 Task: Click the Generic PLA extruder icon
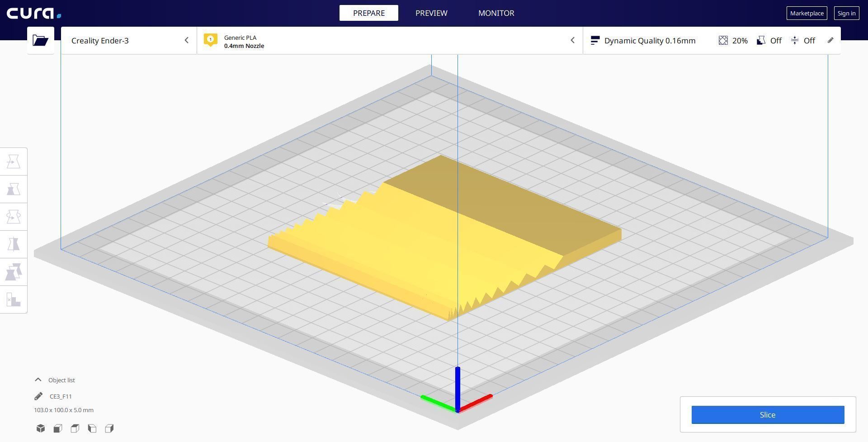coord(210,40)
